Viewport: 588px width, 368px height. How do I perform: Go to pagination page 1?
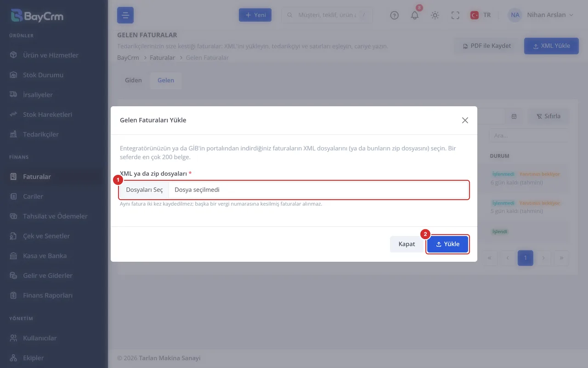(526, 258)
